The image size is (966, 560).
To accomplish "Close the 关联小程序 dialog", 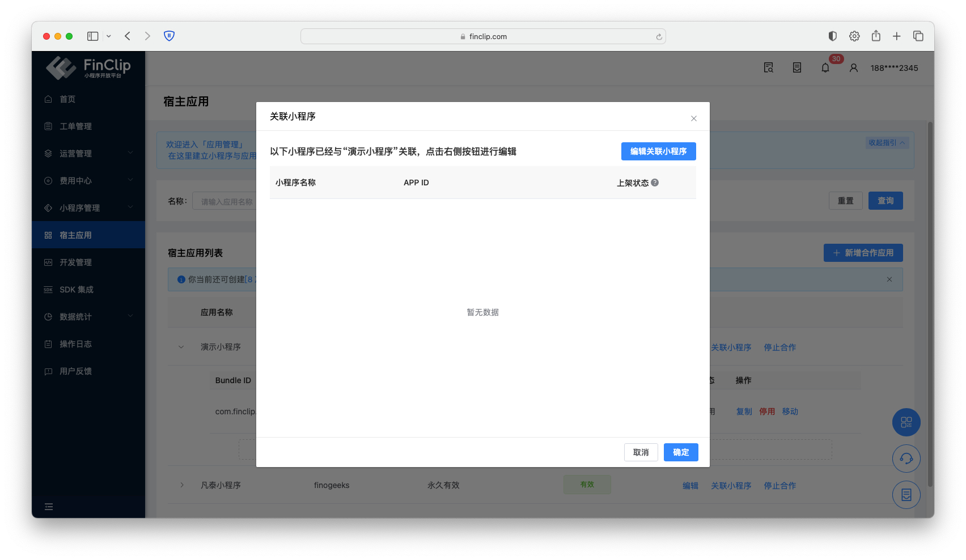I will point(693,118).
